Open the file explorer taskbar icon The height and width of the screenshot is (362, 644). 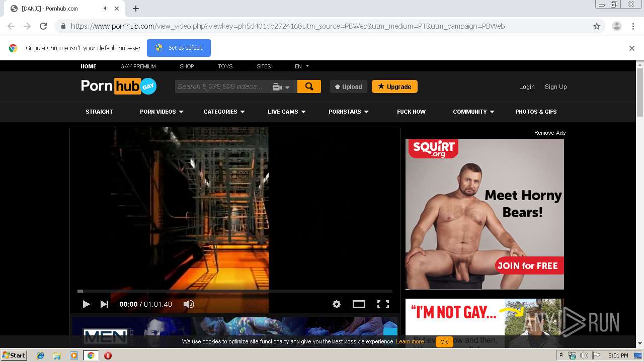pos(57,355)
